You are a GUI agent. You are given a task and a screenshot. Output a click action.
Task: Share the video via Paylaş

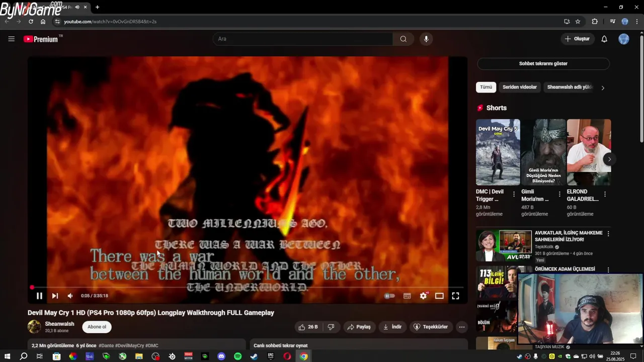359,327
